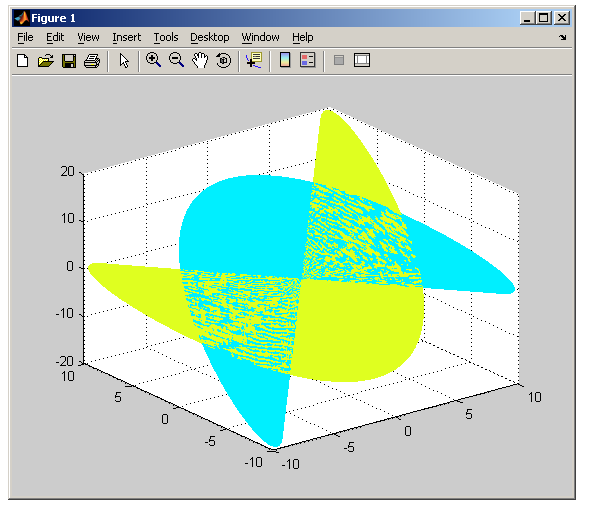Open the Help menu
The image size is (589, 514).
click(x=302, y=37)
